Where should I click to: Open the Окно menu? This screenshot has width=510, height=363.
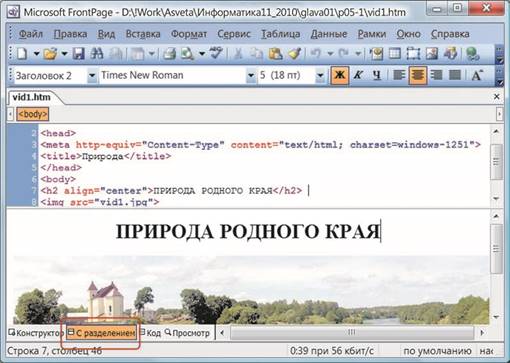coord(408,34)
